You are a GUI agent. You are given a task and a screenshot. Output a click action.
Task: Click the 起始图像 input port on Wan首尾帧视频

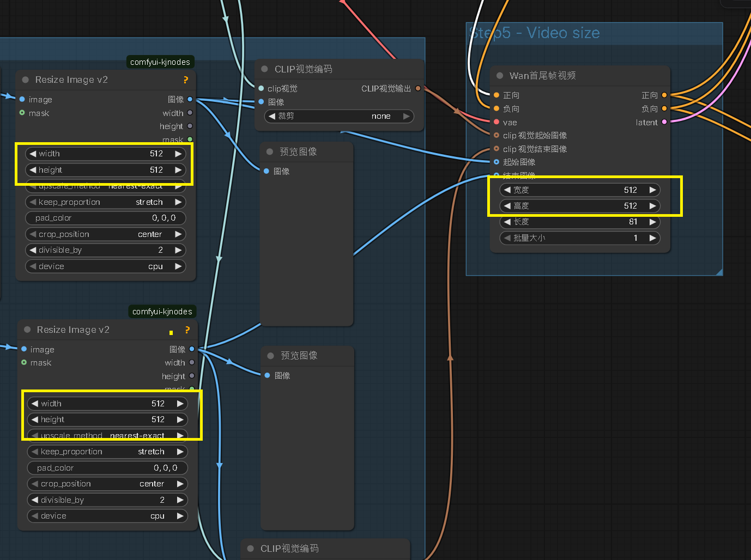(496, 162)
